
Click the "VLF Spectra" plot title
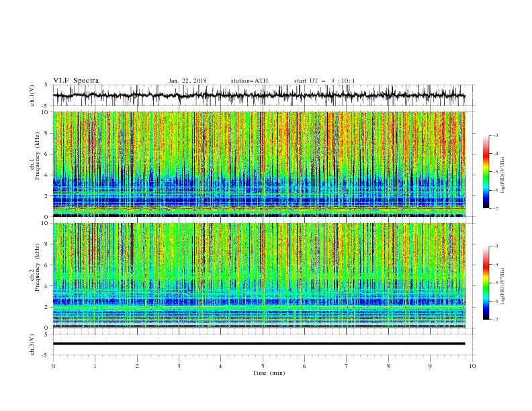tap(76, 81)
